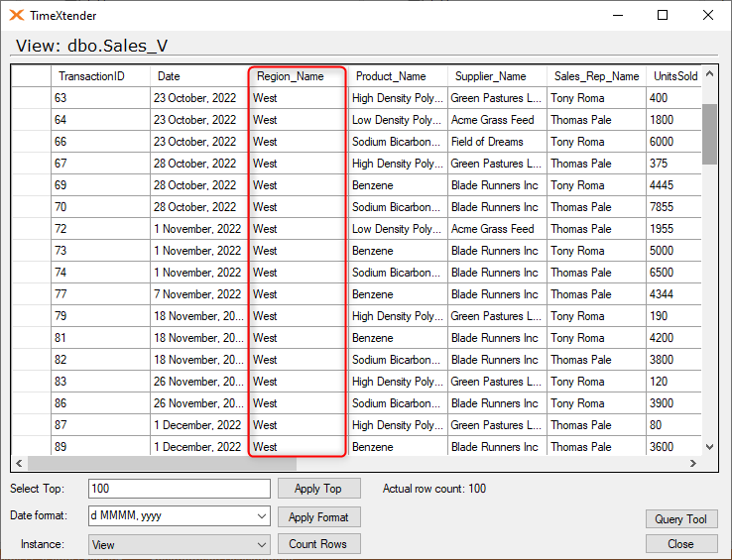Click the Sales_Rep_Name column header
This screenshot has width=732, height=560.
tap(596, 76)
